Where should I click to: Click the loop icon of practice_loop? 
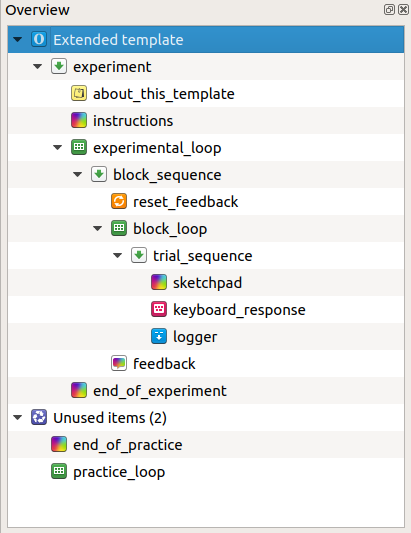pos(59,471)
